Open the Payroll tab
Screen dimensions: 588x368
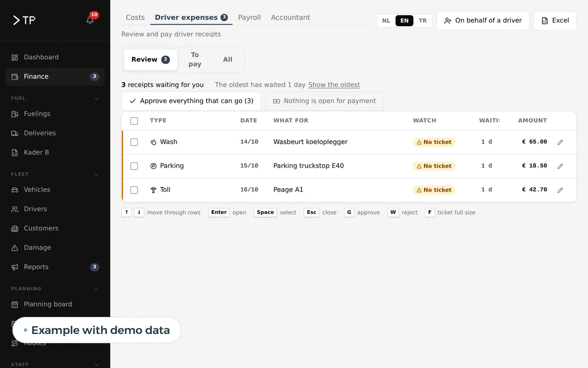coord(249,17)
